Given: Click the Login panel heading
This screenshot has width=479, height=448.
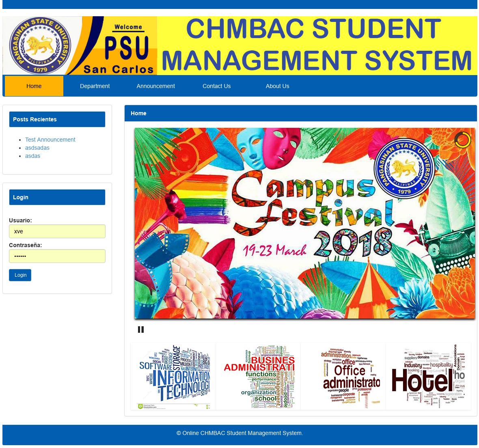Looking at the screenshot, I should pyautogui.click(x=57, y=197).
